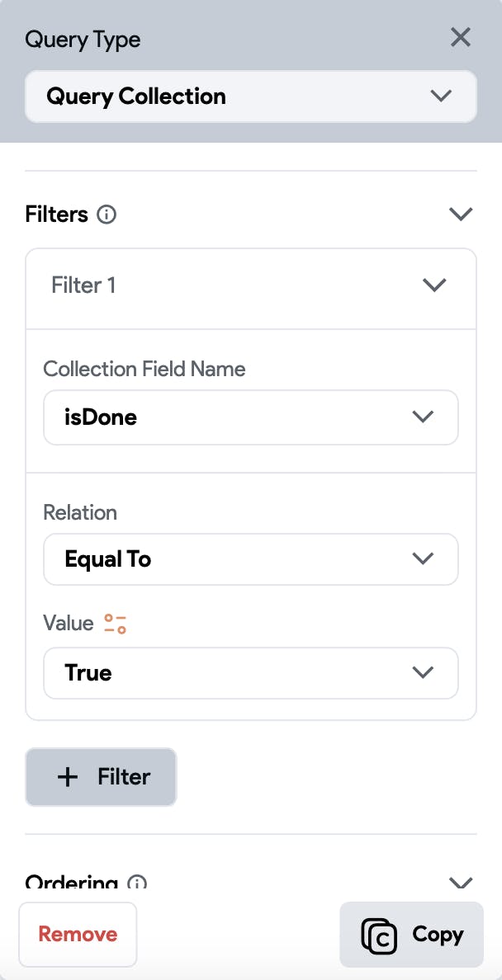
Task: Show info tooltip next to Ordering
Action: point(137,883)
